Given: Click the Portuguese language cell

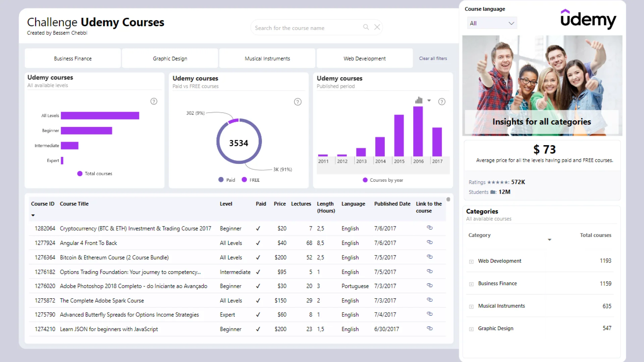Looking at the screenshot, I should coord(355,286).
